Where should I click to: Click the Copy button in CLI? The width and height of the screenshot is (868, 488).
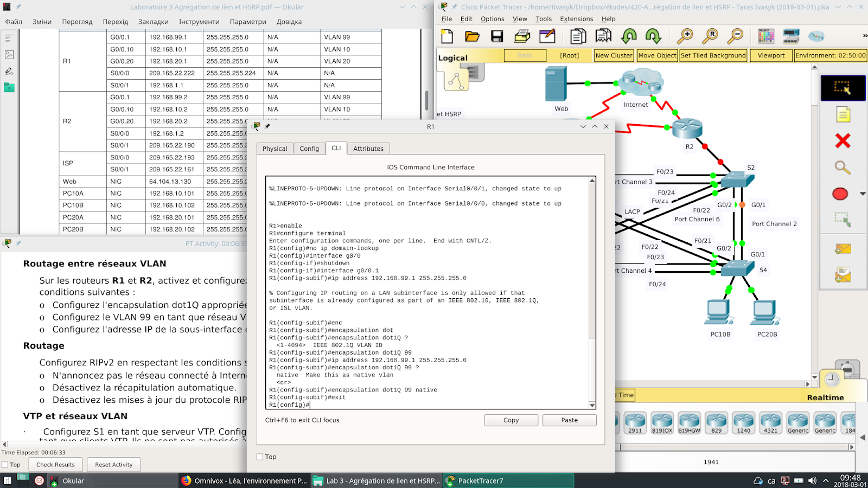[x=511, y=420]
